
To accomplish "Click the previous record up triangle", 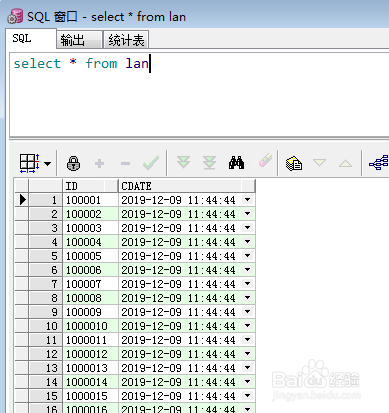I will [x=345, y=163].
